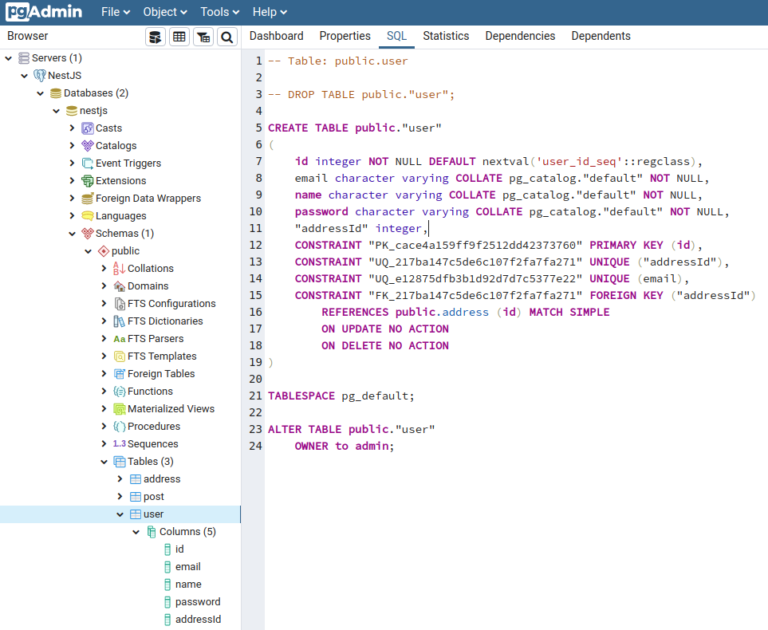This screenshot has width=768, height=630.
Task: Click the Filtered Rows icon in Browser toolbar
Action: (203, 37)
